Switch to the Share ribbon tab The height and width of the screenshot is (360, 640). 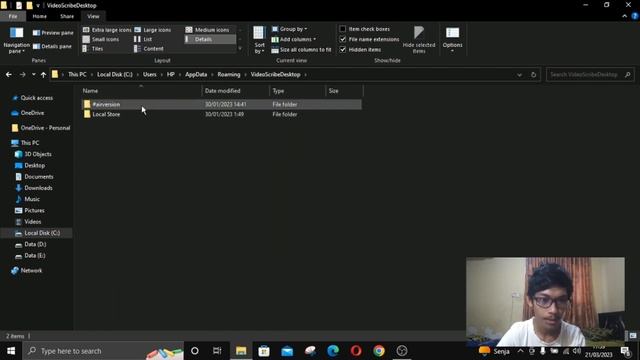click(x=67, y=16)
